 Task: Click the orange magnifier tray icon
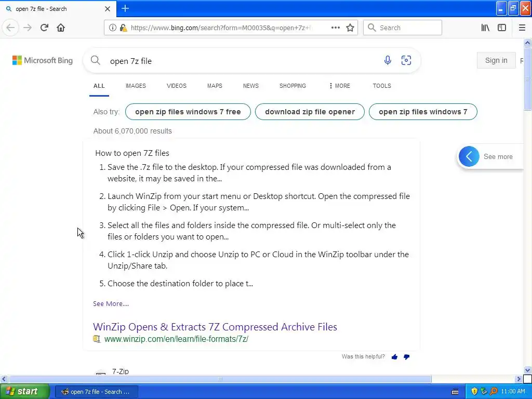494,391
